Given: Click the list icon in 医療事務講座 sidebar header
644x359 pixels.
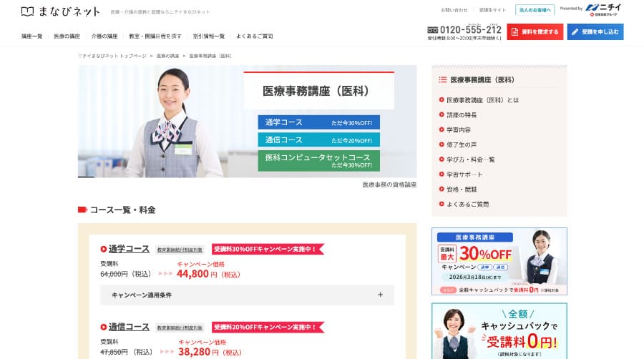Looking at the screenshot, I should (x=442, y=79).
